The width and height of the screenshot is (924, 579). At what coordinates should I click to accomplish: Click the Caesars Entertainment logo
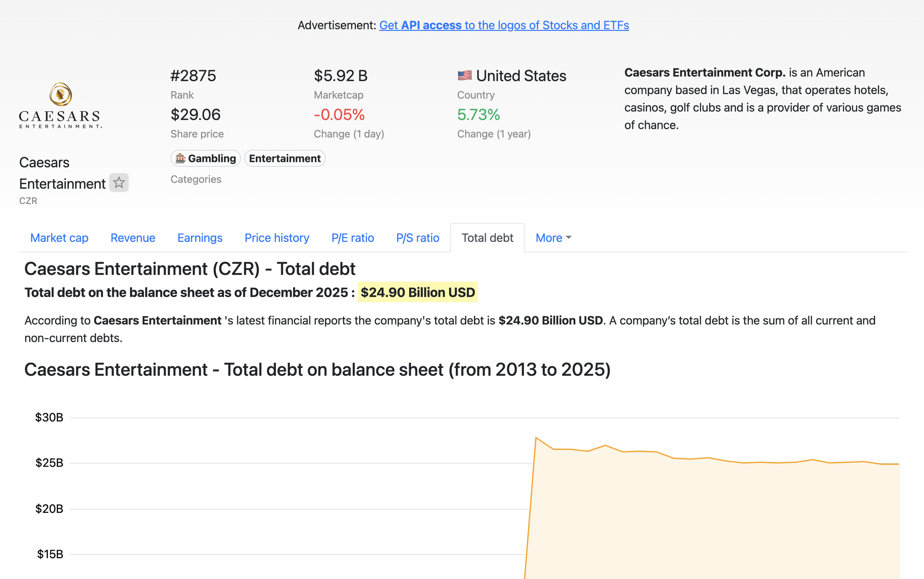pyautogui.click(x=61, y=105)
